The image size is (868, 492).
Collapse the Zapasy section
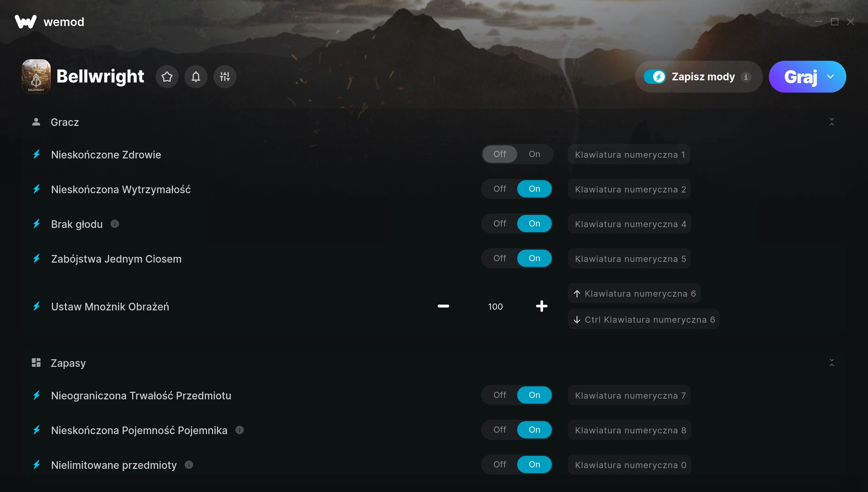tap(831, 363)
